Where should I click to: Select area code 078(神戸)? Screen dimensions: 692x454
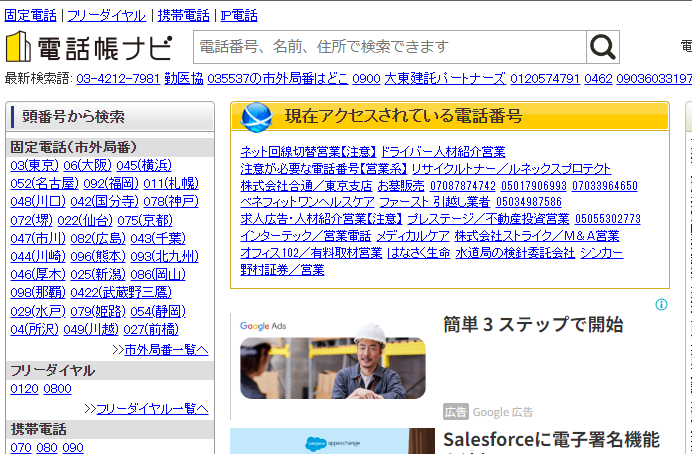click(171, 202)
